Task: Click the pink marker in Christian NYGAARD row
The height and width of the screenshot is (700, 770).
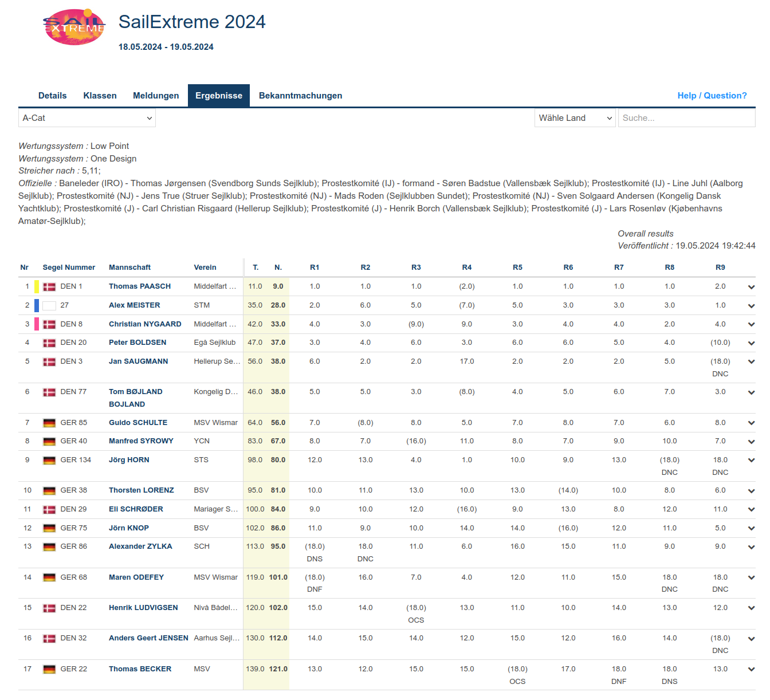Action: (37, 324)
